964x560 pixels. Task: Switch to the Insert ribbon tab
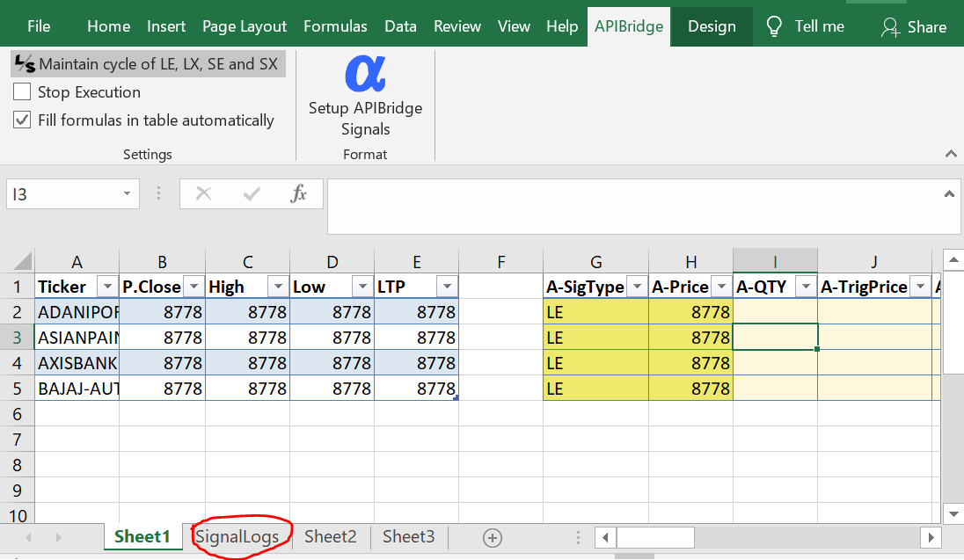click(x=166, y=26)
